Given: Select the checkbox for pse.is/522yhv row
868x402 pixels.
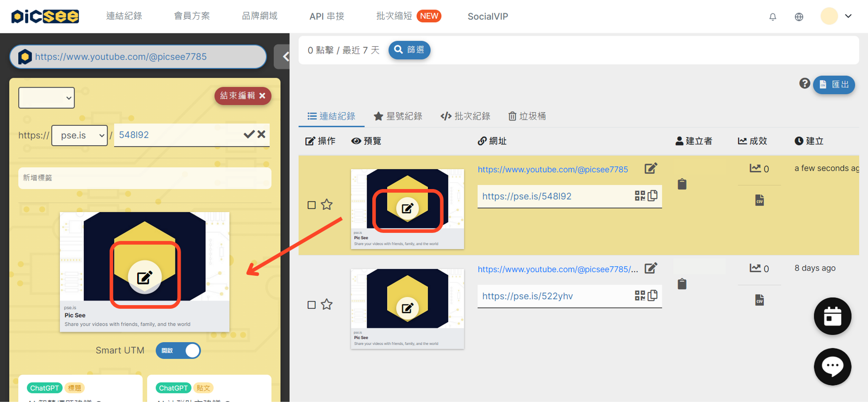Looking at the screenshot, I should click(312, 305).
